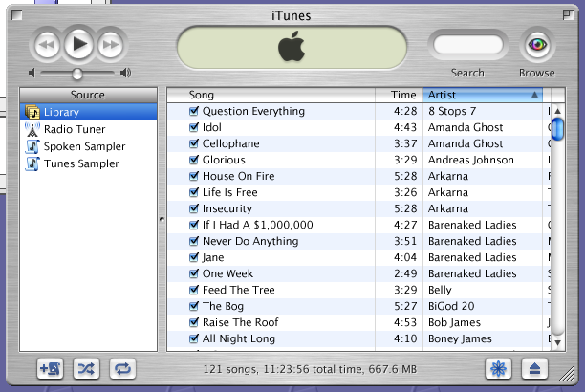Collapse the Source pane with divider handle

pos(161,220)
